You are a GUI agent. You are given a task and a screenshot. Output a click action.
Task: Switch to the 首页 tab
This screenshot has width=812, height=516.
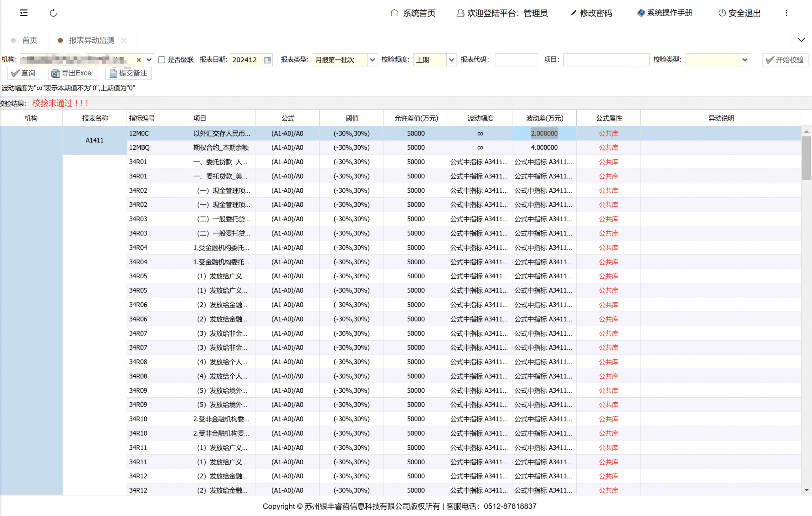30,40
